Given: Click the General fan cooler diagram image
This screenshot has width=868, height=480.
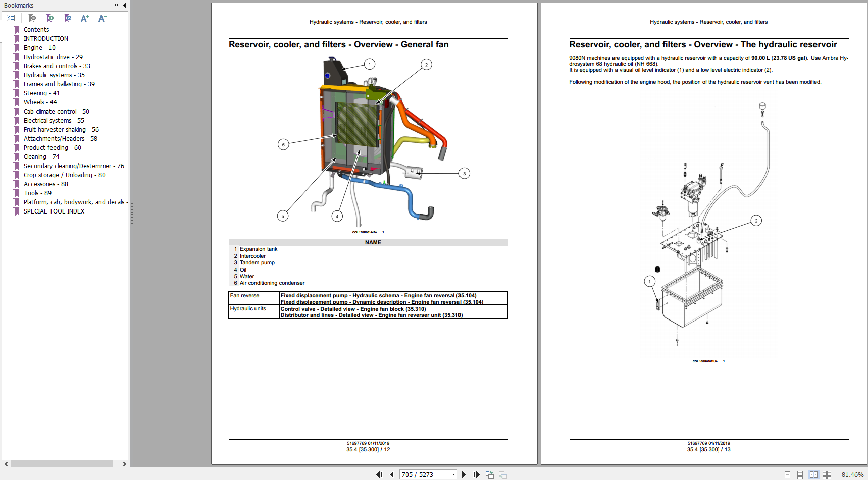Looking at the screenshot, I should (373, 141).
